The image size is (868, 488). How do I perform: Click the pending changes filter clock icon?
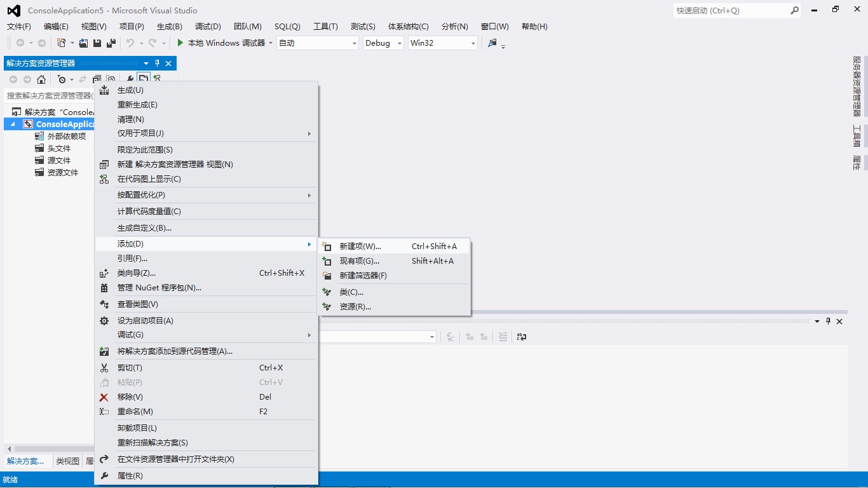(x=62, y=79)
